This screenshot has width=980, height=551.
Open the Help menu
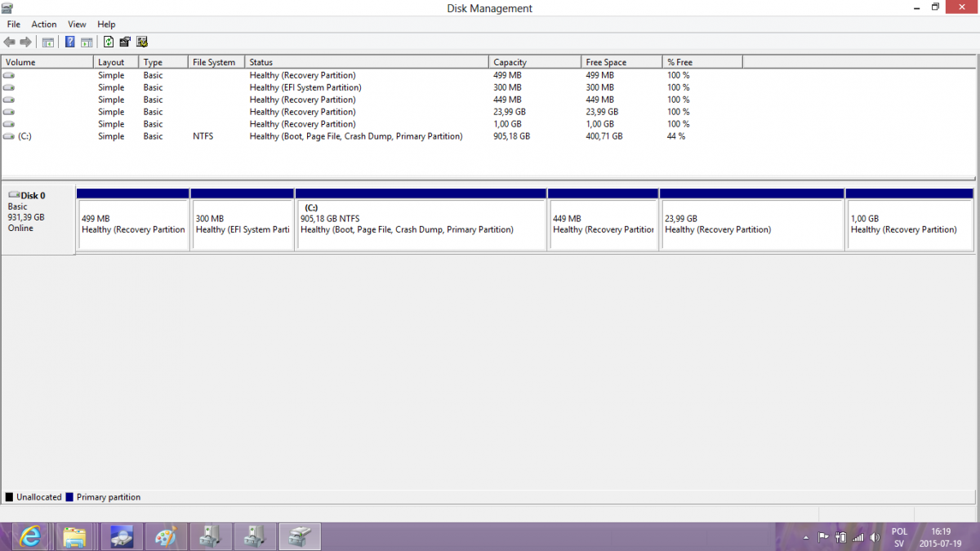(106, 24)
